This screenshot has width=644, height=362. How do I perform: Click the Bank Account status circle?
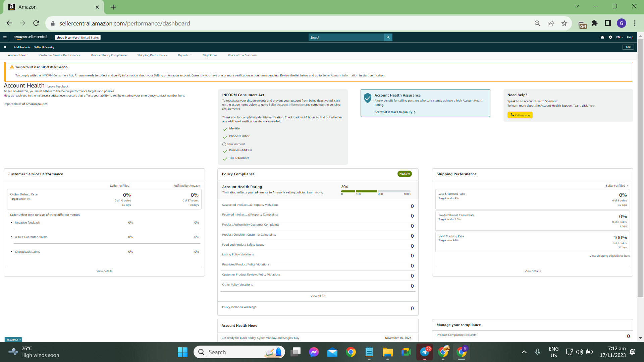click(x=224, y=144)
